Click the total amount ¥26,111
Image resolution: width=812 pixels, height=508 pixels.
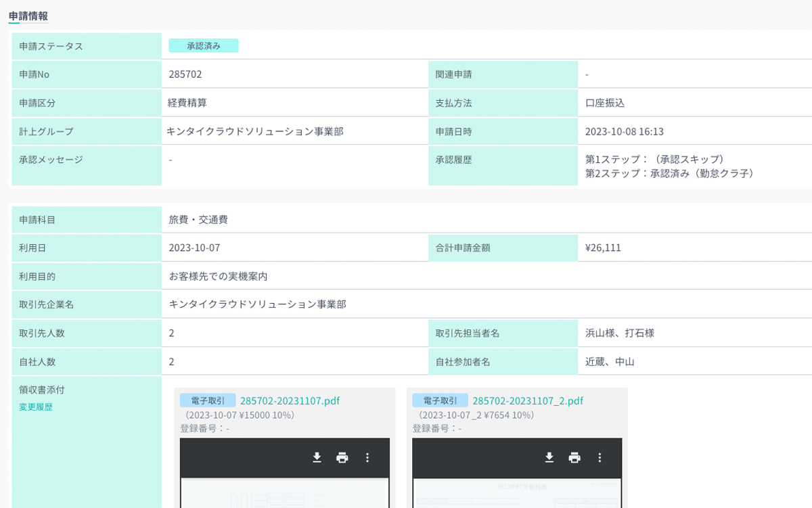click(x=603, y=248)
